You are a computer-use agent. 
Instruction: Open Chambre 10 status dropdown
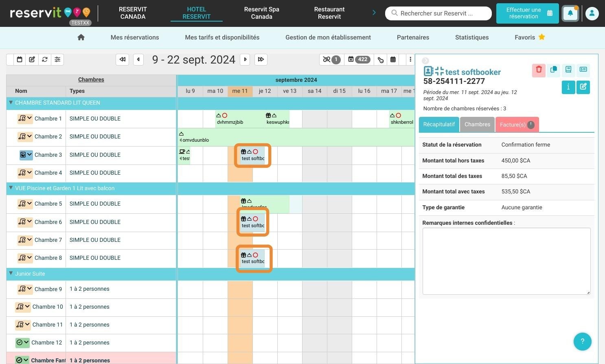[23, 307]
